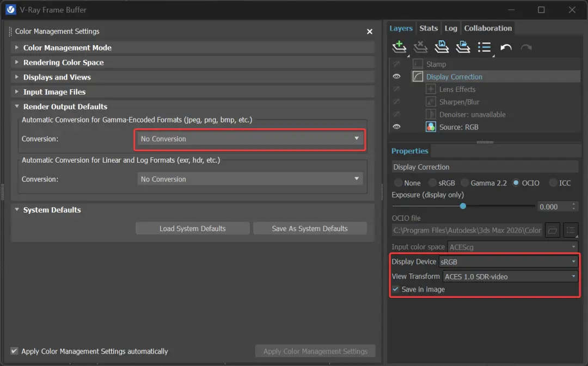The height and width of the screenshot is (366, 588).
Task: Click the Delete Layer icon in the toolbar
Action: (420, 47)
